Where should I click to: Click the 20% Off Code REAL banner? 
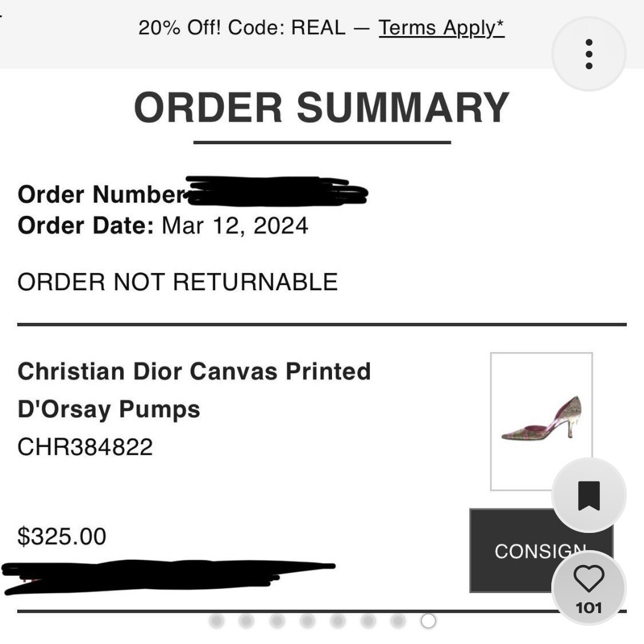click(321, 28)
